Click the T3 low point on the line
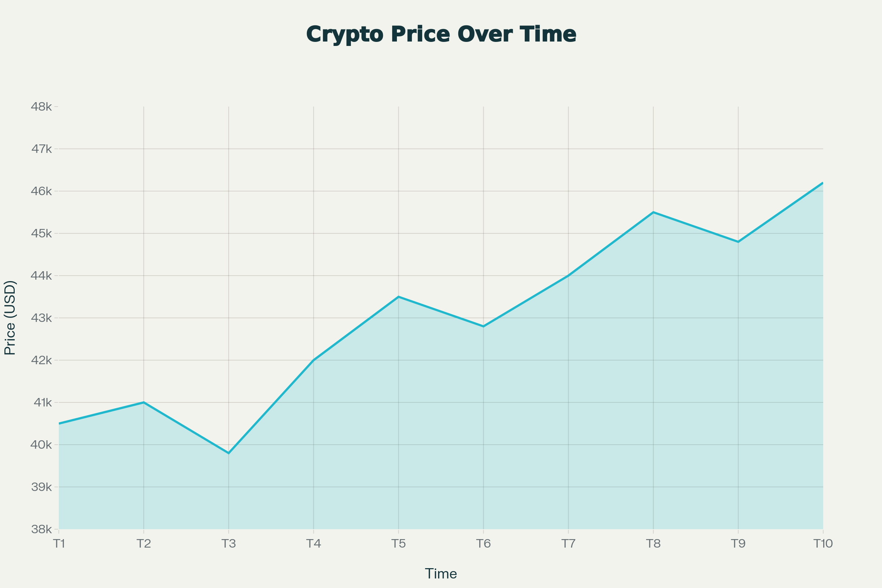The width and height of the screenshot is (882, 588). [x=229, y=453]
